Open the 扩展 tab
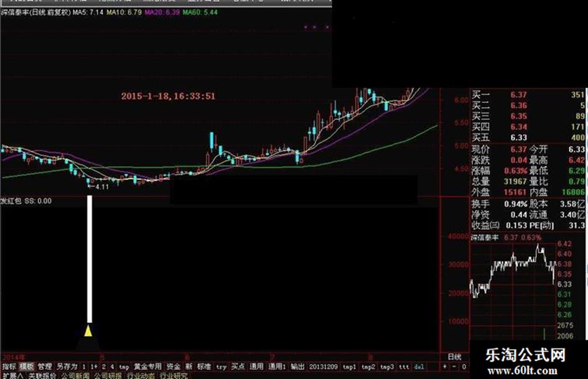This screenshot has height=379, width=588. pos(12,375)
